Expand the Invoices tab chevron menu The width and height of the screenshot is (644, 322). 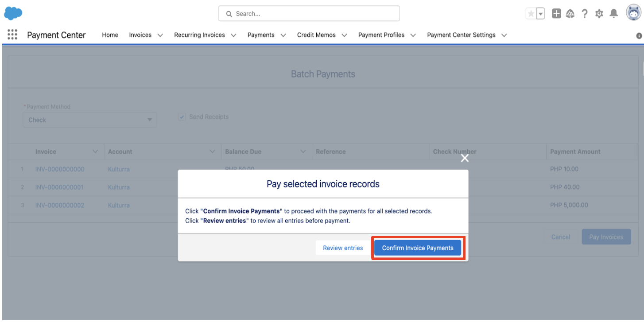pyautogui.click(x=160, y=35)
